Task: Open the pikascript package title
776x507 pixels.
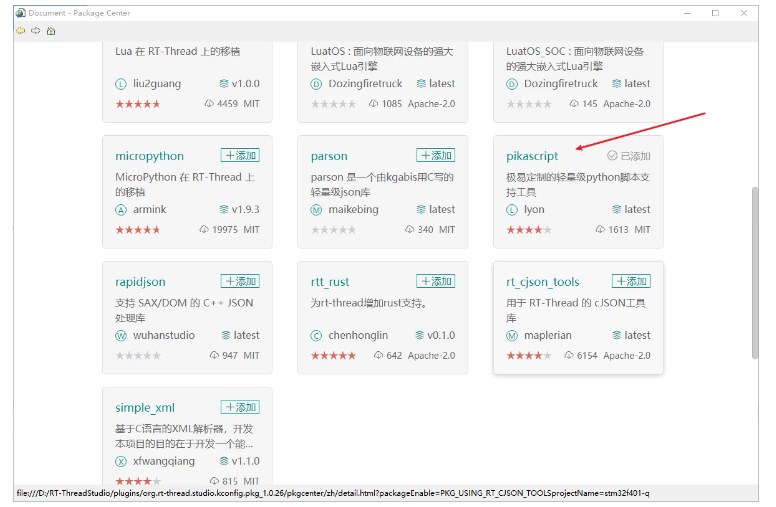Action: (x=532, y=156)
